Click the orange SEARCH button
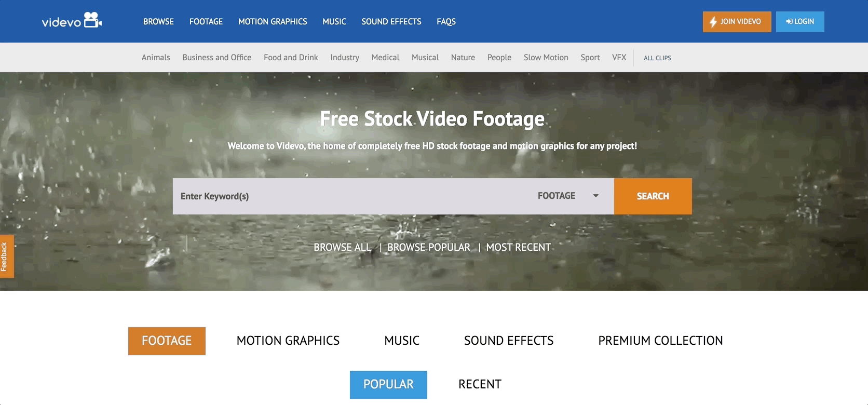868x405 pixels. pos(653,196)
